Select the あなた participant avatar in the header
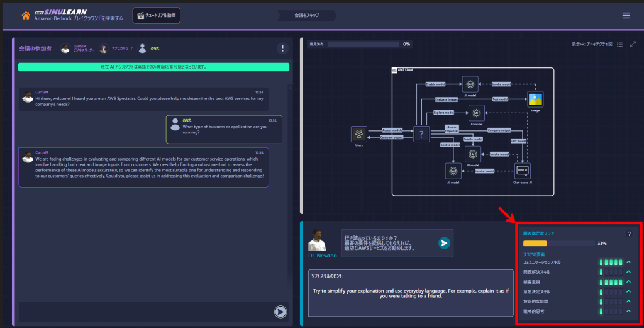644x328 pixels. (x=142, y=48)
